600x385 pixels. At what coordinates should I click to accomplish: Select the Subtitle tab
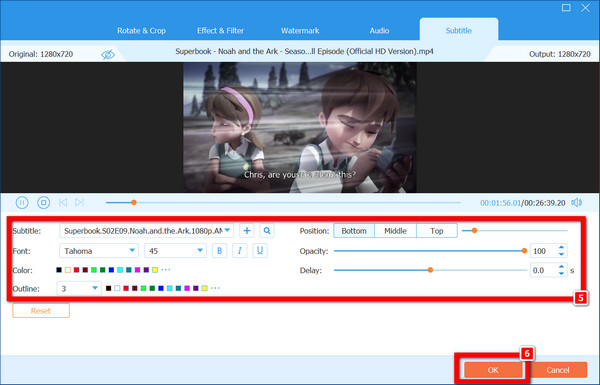click(x=458, y=31)
